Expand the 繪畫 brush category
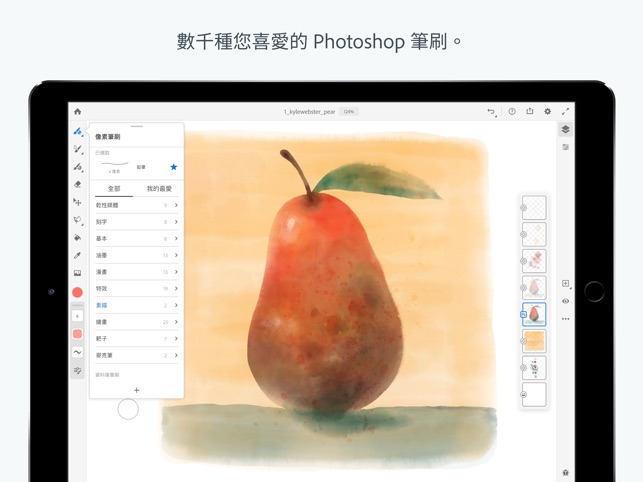 (137, 322)
